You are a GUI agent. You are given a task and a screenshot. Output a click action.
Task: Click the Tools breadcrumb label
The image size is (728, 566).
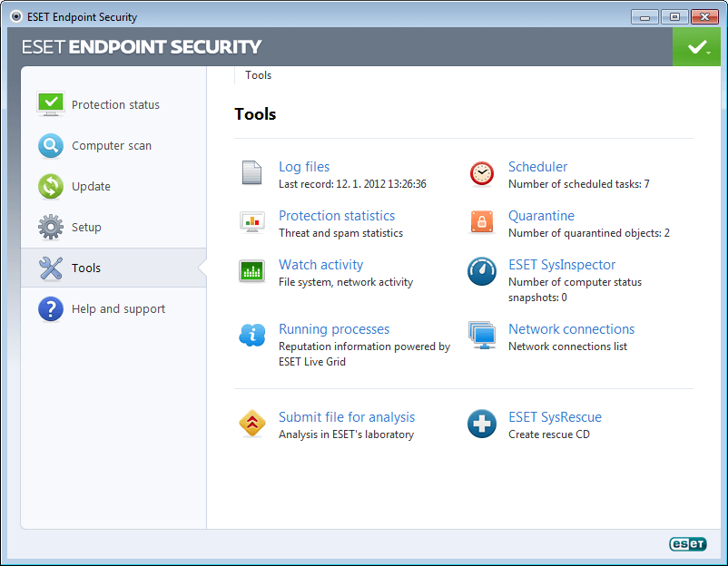258,75
